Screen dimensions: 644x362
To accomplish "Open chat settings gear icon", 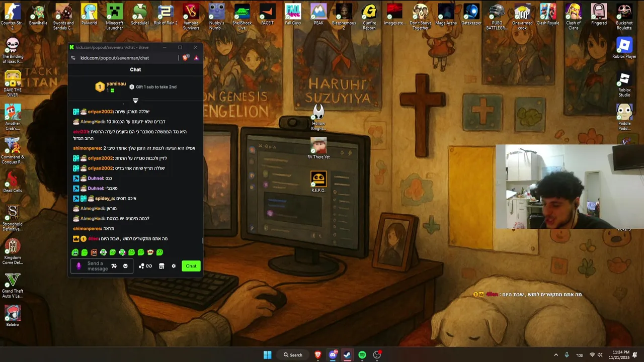I will click(174, 266).
